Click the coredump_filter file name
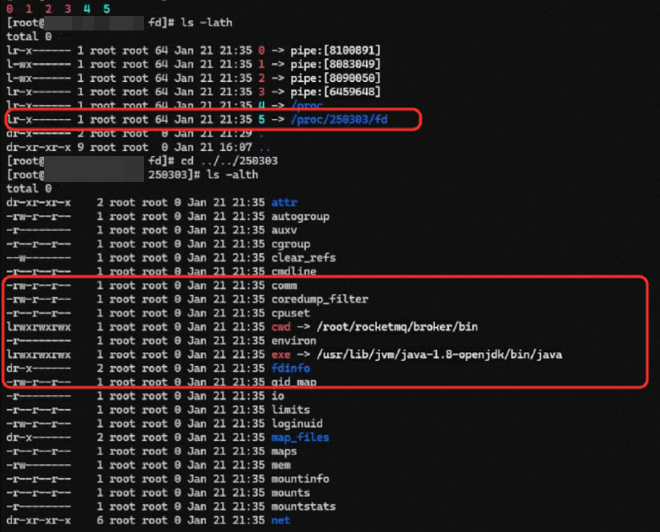 [x=319, y=298]
